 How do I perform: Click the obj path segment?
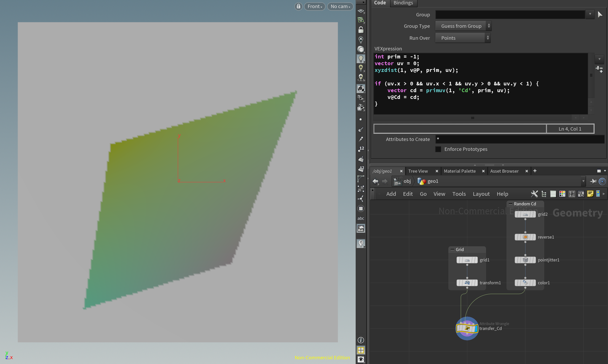coord(403,181)
